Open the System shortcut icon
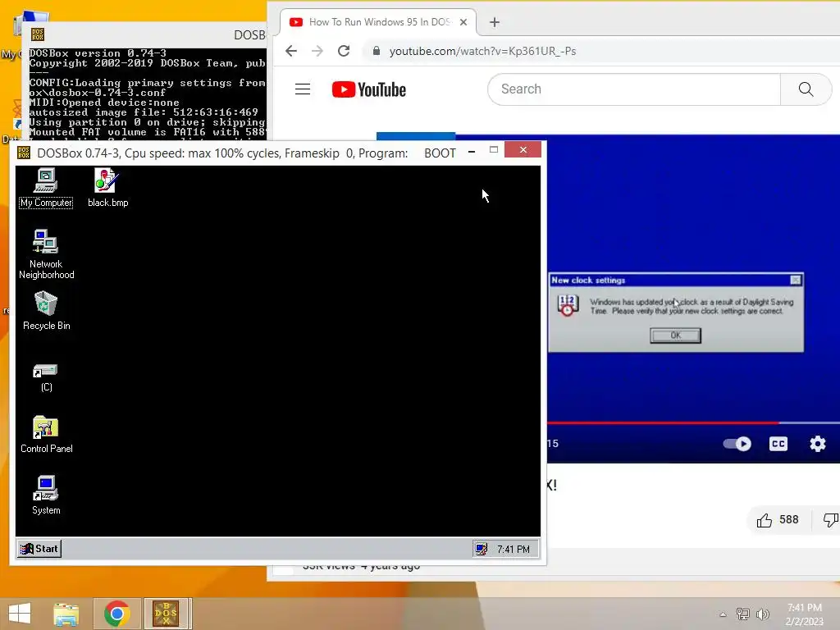 [46, 495]
